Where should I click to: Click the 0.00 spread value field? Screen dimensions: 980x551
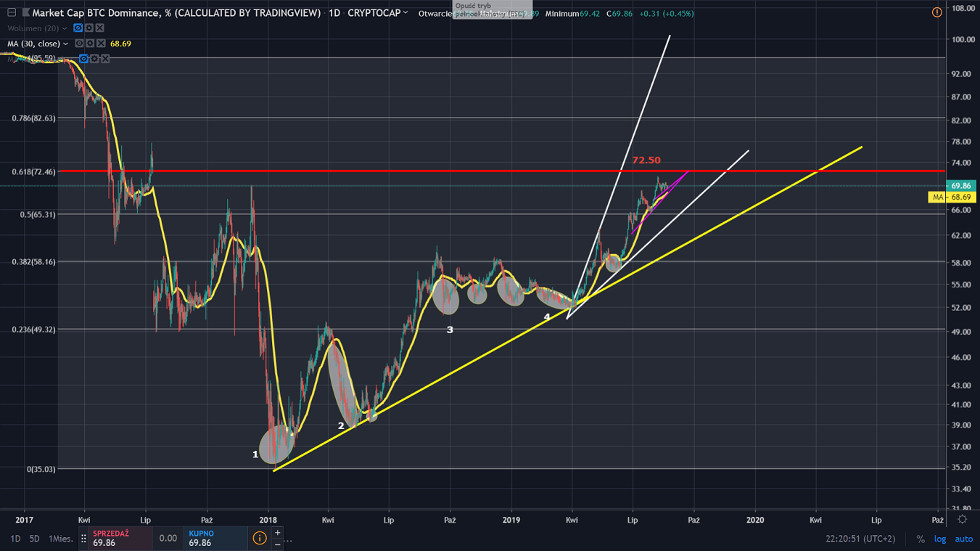[168, 539]
